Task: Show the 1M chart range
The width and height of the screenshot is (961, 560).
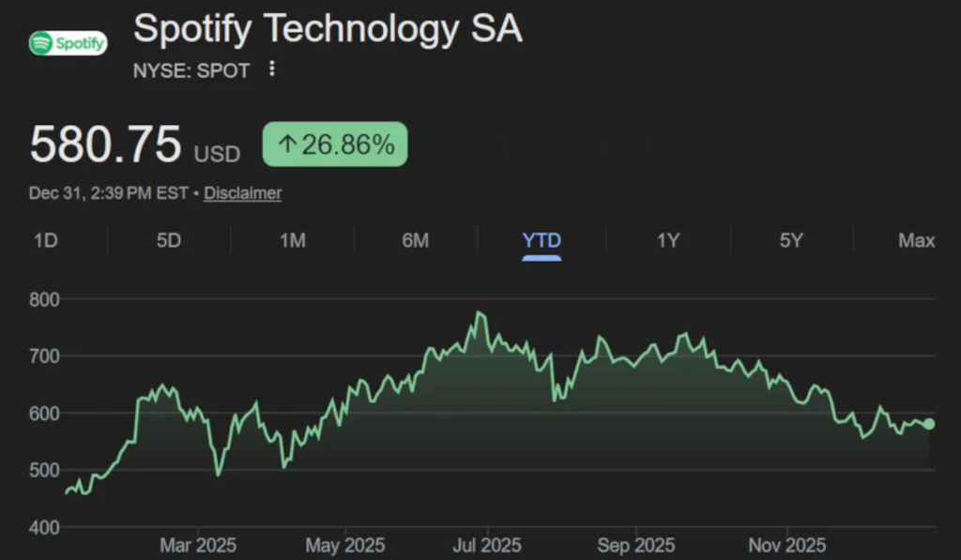Action: [293, 241]
